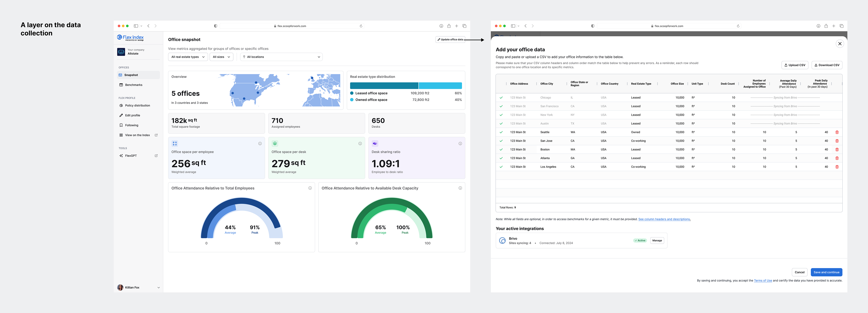This screenshot has height=313, width=868.
Task: Go to Benchmarks in sidebar
Action: (133, 85)
